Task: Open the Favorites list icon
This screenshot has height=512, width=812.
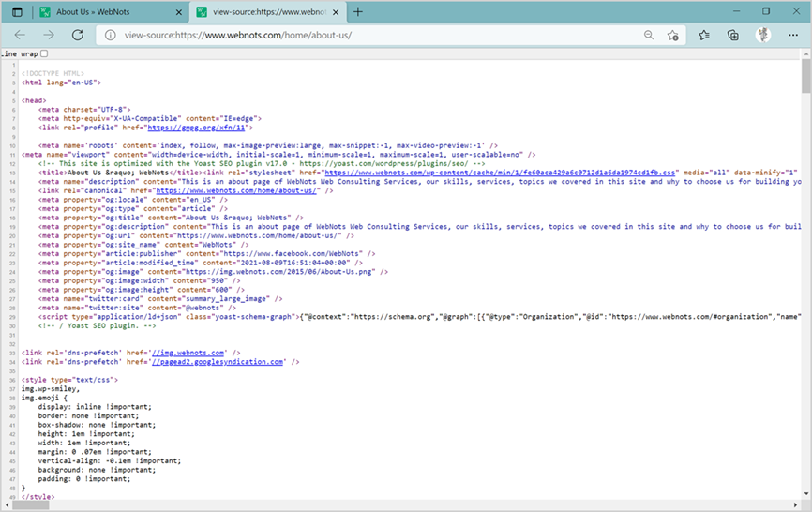Action: point(704,35)
